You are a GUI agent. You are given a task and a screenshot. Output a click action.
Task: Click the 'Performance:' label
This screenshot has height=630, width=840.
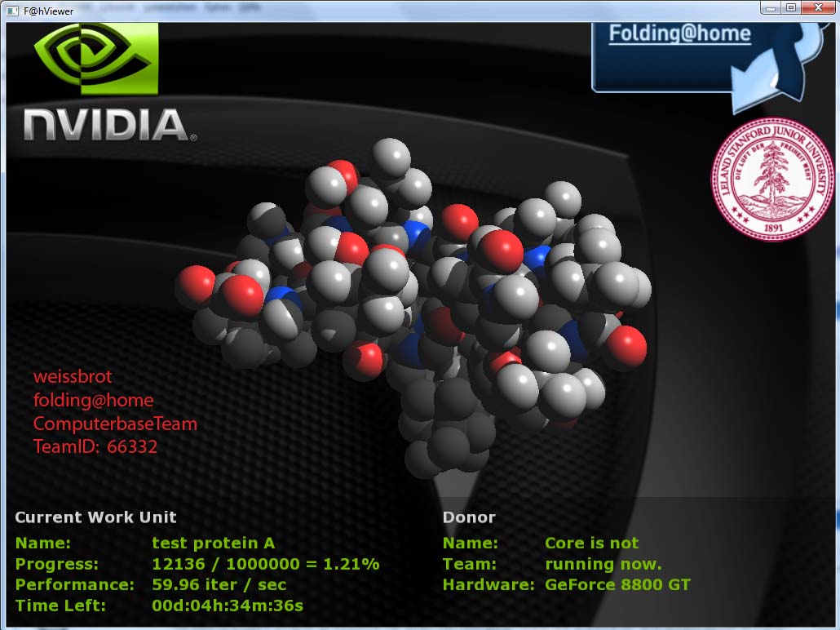click(74, 584)
